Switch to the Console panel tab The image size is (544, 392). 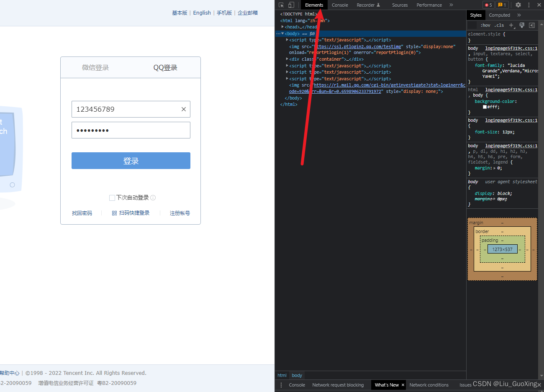(340, 5)
